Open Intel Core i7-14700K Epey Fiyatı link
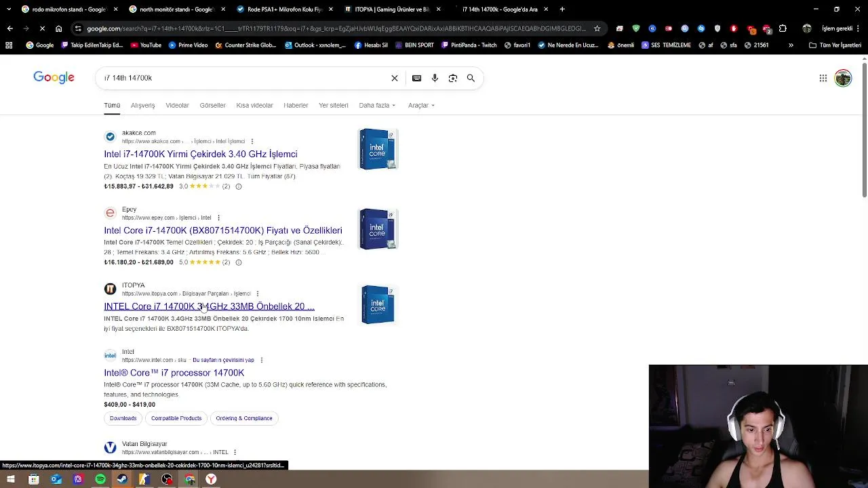The image size is (868, 488). pyautogui.click(x=223, y=230)
